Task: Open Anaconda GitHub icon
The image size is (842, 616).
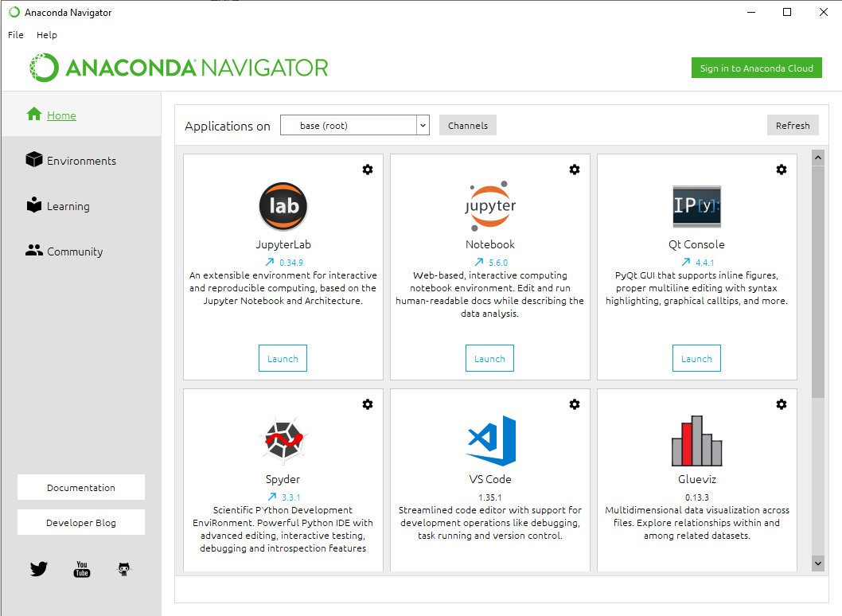Action: point(124,569)
